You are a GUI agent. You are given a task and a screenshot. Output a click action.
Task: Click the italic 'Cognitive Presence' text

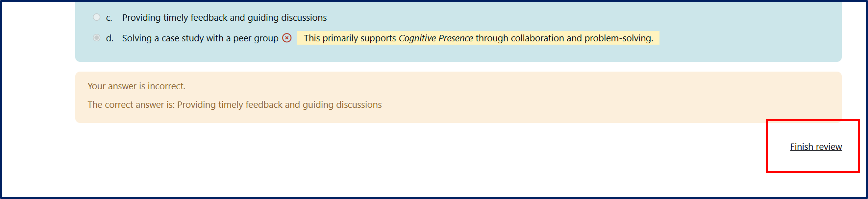coord(436,38)
